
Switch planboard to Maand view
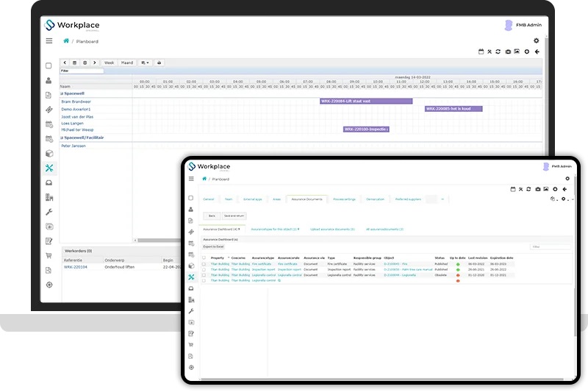(x=126, y=63)
